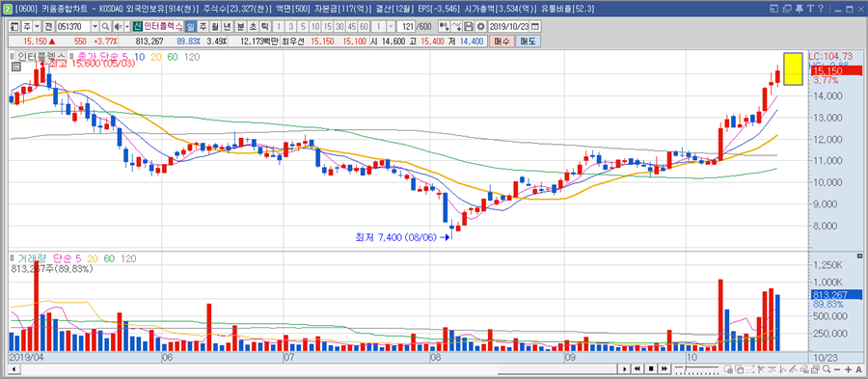The height and width of the screenshot is (379, 868).
Task: Switch to monthly (월) chart period
Action: (x=215, y=27)
